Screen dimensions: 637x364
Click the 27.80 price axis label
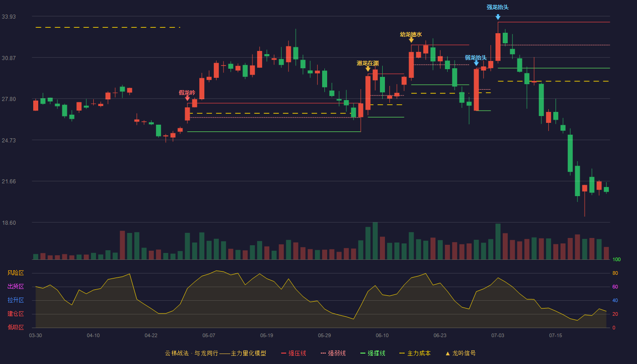(9, 99)
